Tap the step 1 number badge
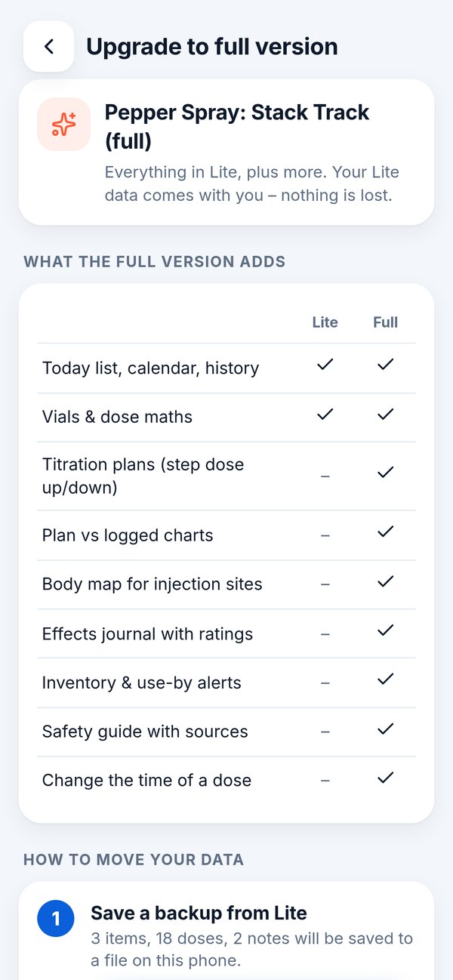453x980 pixels. pos(56,919)
